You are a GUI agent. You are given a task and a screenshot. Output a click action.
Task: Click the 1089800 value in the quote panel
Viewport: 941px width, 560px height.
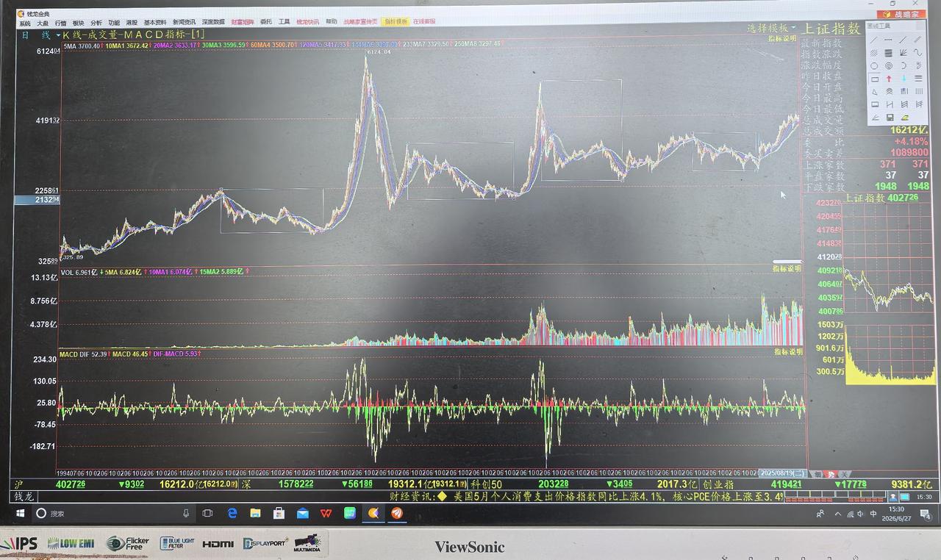click(x=908, y=152)
